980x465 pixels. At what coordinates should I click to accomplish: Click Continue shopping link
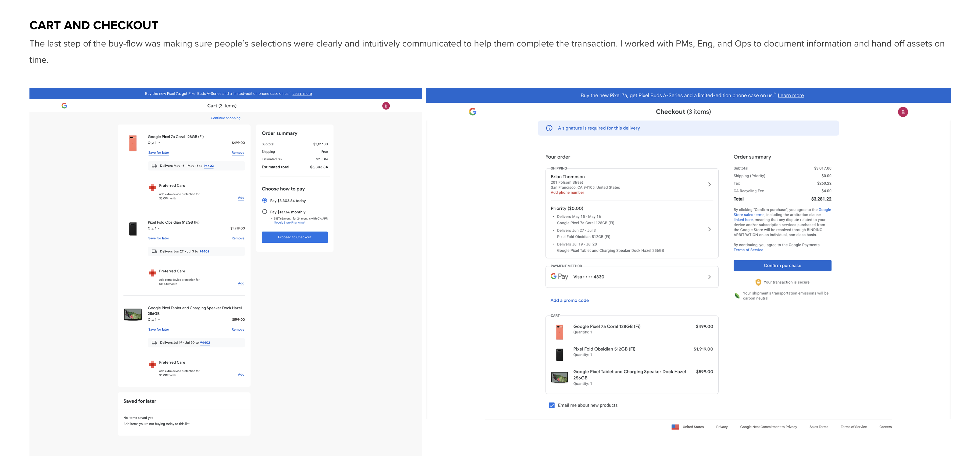coord(226,118)
